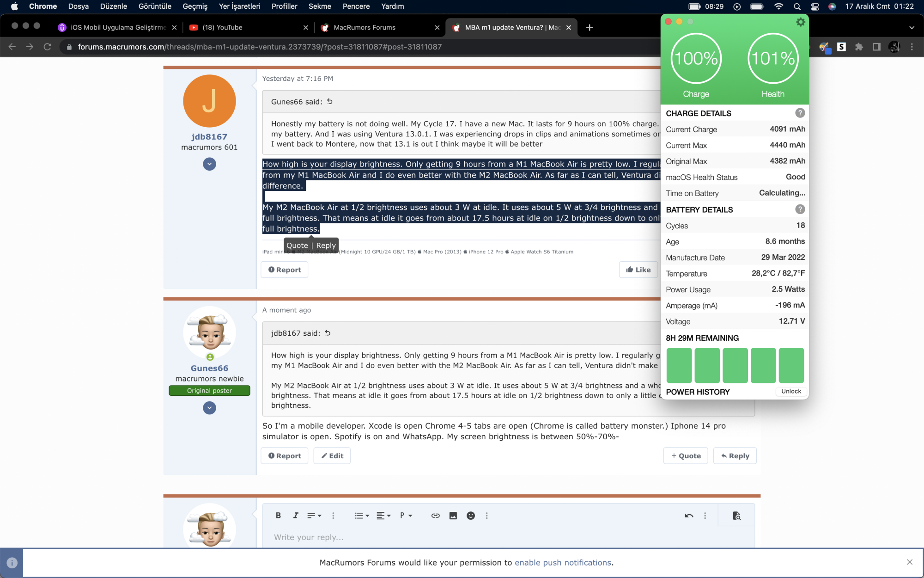924x578 pixels.
Task: Open more options after emoji icon
Action: coord(486,516)
